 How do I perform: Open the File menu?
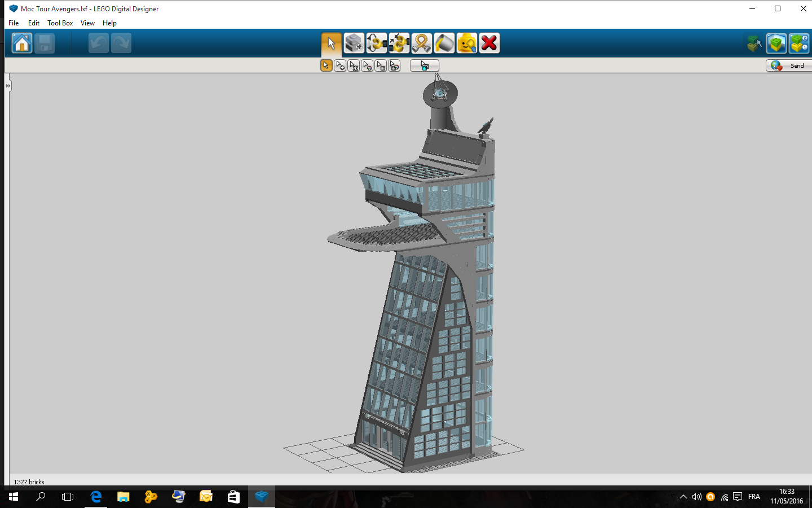(14, 23)
